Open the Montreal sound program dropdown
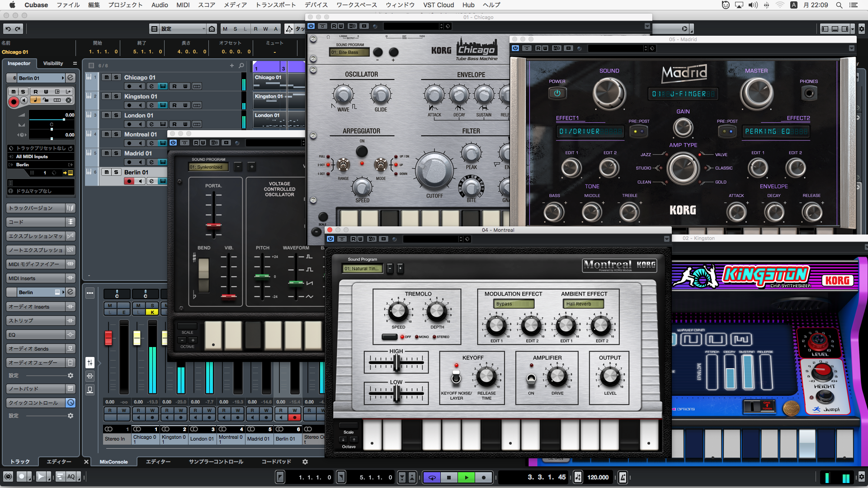 (363, 268)
